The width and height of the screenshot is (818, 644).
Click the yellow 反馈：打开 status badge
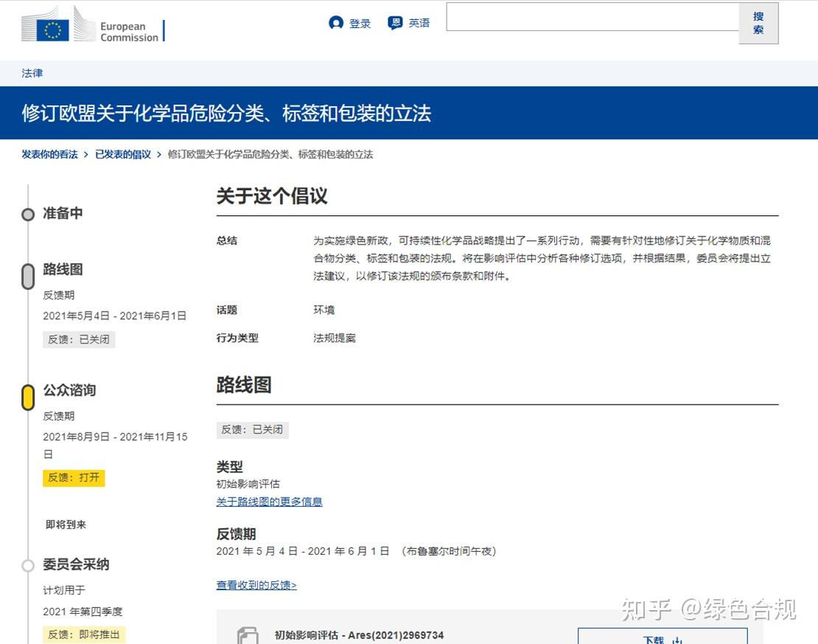coord(74,477)
